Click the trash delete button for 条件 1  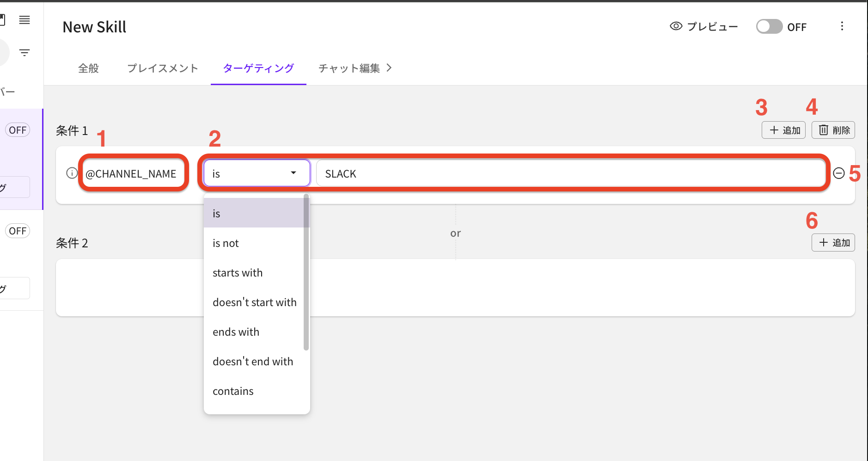click(833, 130)
